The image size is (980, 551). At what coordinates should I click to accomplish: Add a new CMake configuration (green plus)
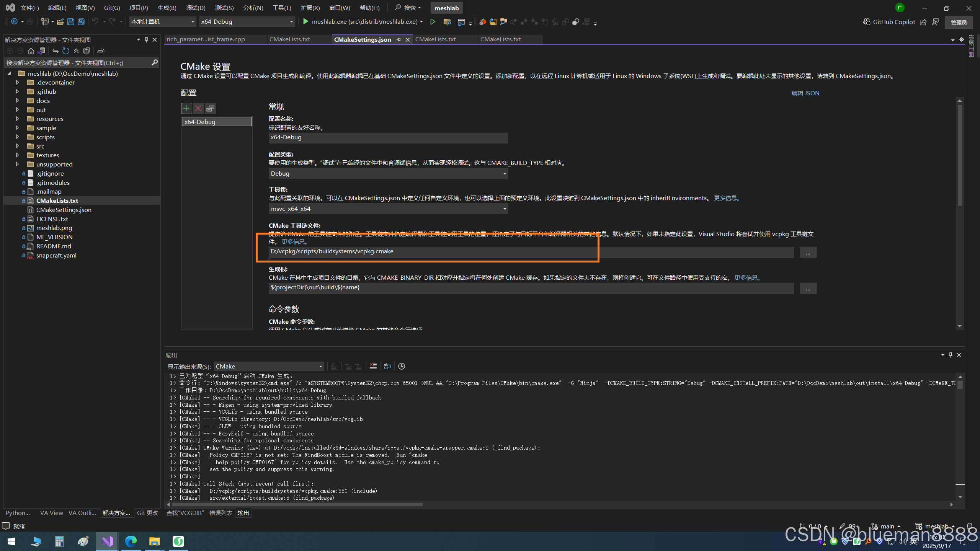(186, 108)
